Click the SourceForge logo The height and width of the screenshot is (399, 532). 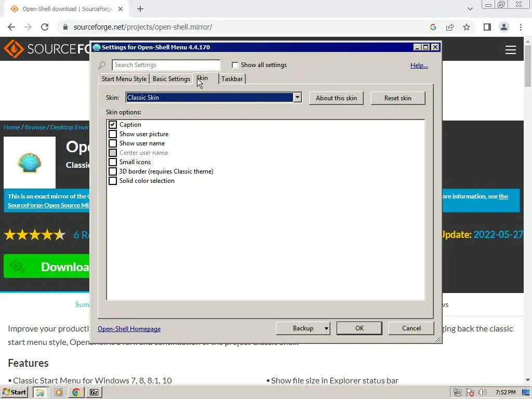[47, 49]
